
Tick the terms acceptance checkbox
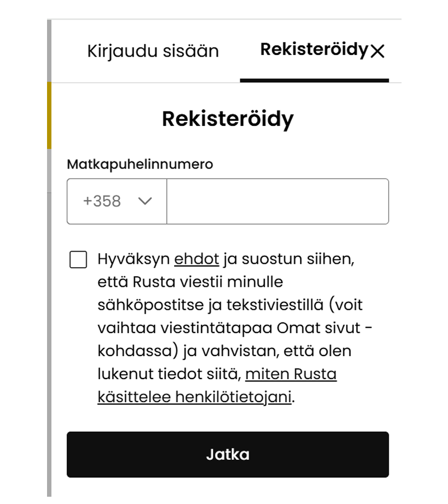(78, 260)
